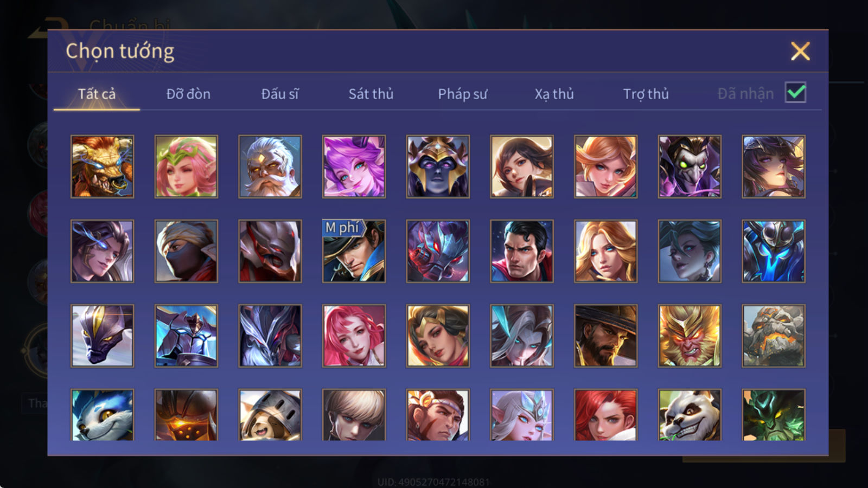Open the Sát thủ tab

[x=371, y=94]
